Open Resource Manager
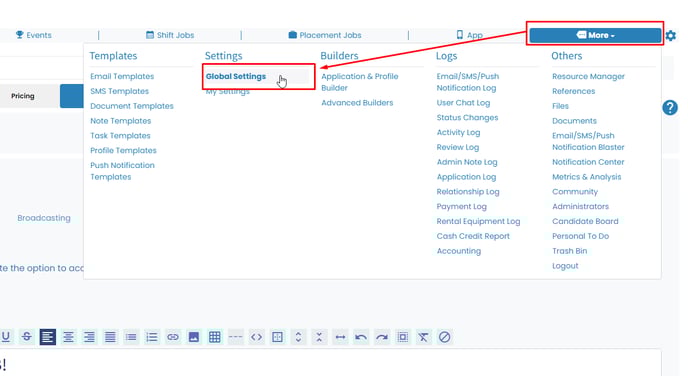The width and height of the screenshot is (688, 376). [588, 76]
